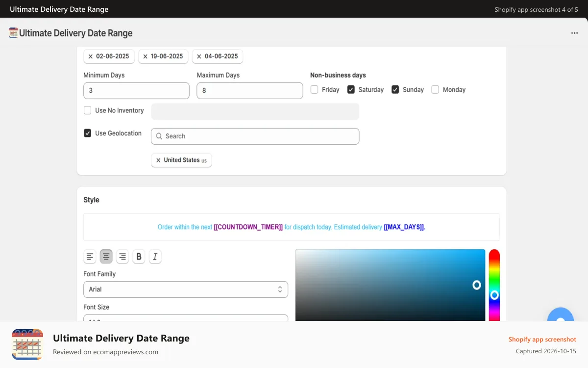This screenshot has height=368, width=588.
Task: Toggle bold formatting
Action: coord(139,257)
